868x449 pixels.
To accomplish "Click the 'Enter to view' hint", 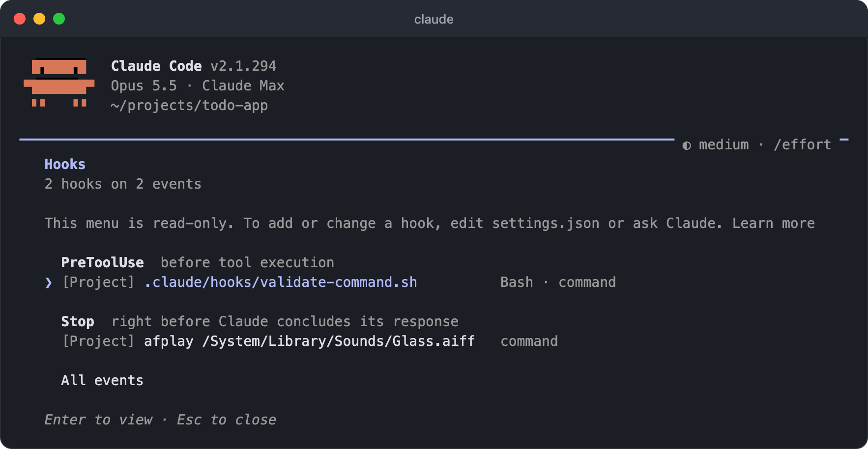I will tap(98, 420).
